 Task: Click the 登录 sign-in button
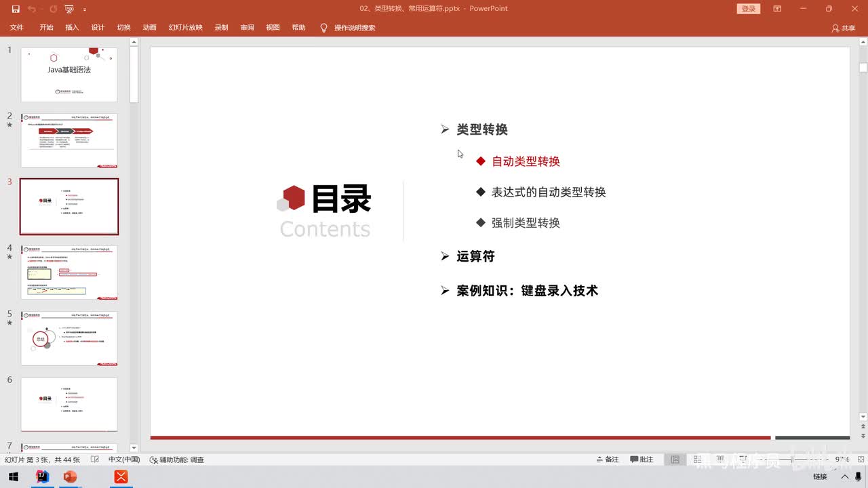[749, 9]
